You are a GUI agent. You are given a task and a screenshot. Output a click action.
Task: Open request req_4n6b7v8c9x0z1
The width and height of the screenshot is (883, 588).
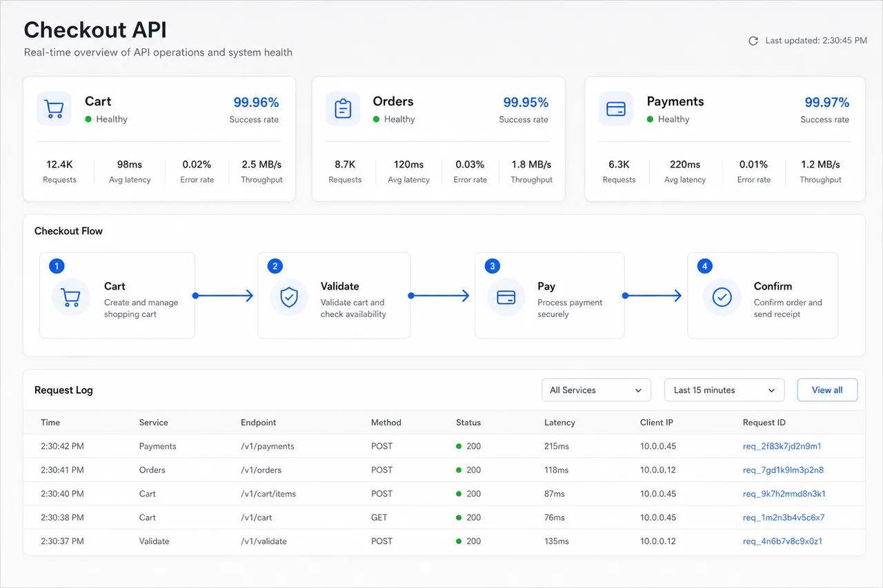click(x=782, y=541)
